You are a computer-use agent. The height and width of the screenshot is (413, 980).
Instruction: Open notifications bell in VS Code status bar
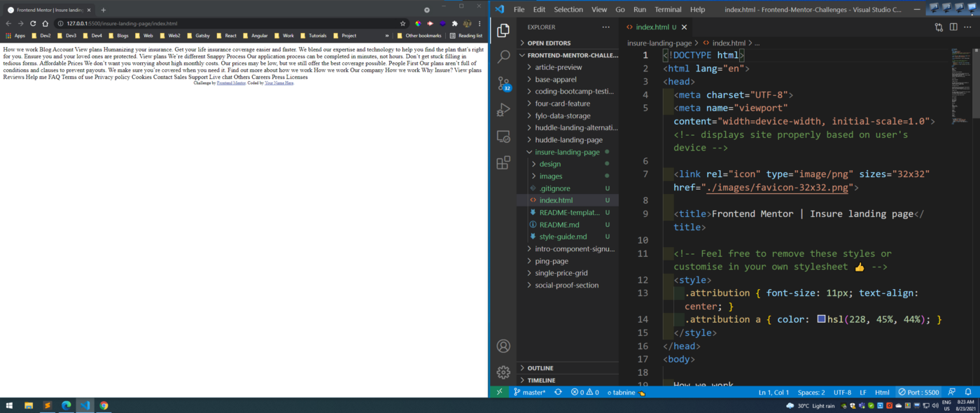point(969,393)
